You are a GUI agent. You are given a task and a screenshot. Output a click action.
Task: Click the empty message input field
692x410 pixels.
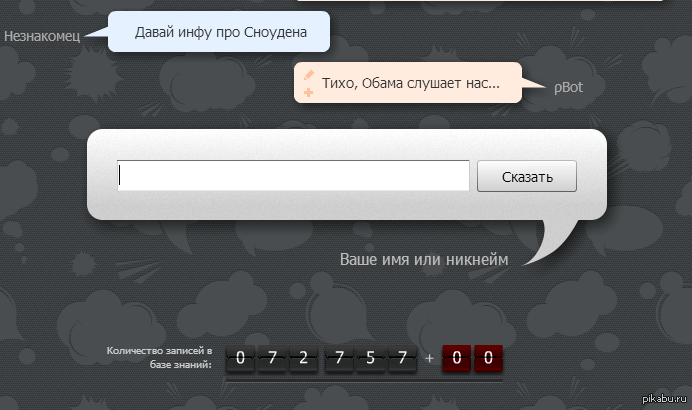click(293, 175)
